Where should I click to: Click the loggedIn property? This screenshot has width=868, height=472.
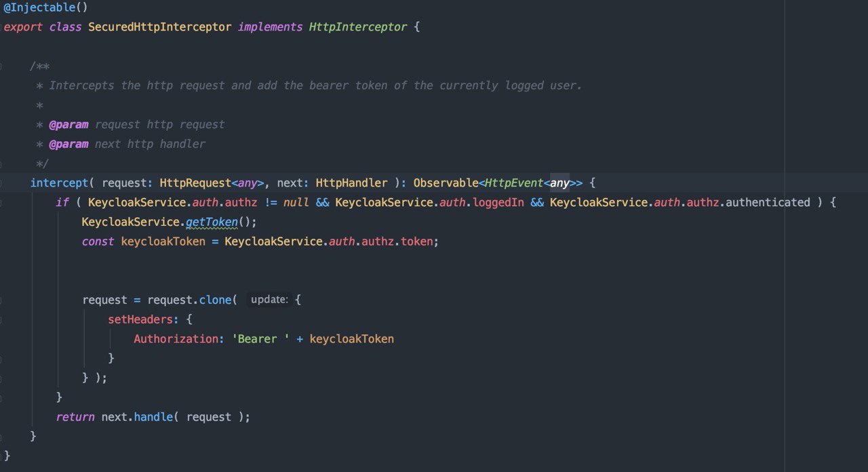click(498, 202)
